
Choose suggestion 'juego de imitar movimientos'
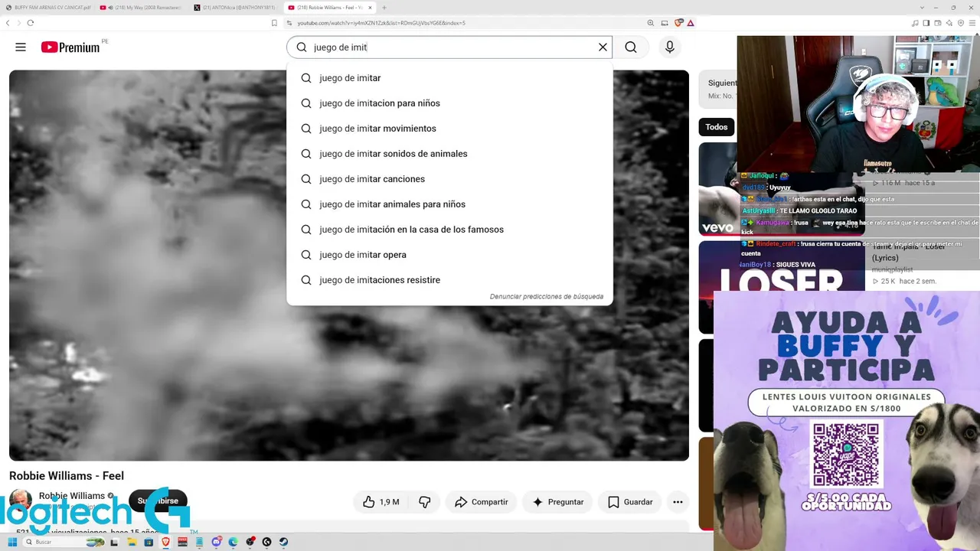coord(449,129)
